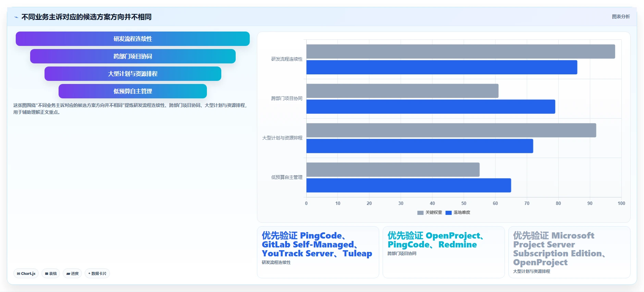Toggle the 落地难度 legend swatch

click(x=448, y=212)
